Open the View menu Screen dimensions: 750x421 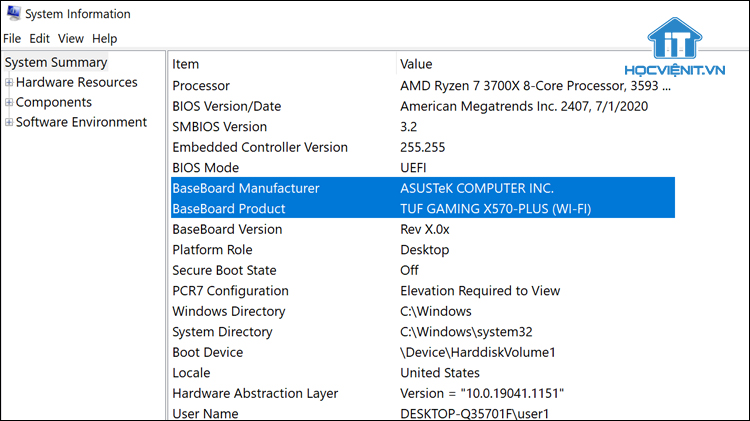point(71,38)
